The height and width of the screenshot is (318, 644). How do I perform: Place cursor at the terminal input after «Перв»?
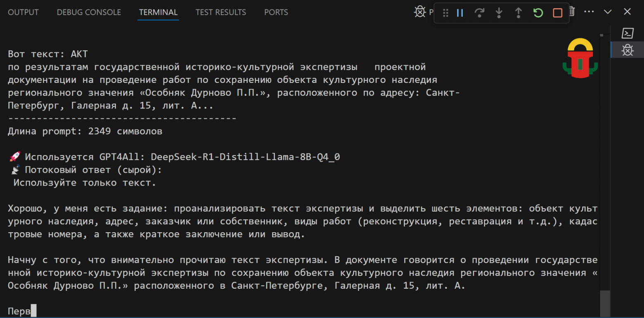33,311
